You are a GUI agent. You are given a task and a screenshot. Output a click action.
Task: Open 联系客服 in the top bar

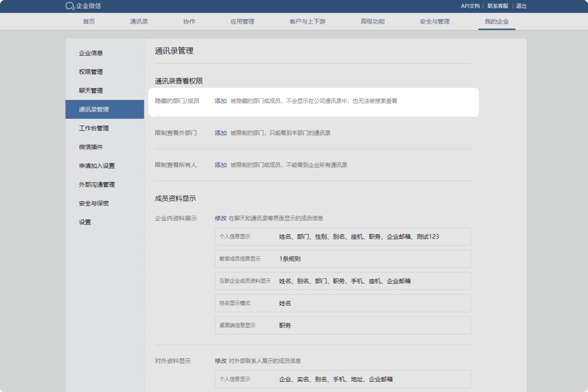pyautogui.click(x=497, y=6)
